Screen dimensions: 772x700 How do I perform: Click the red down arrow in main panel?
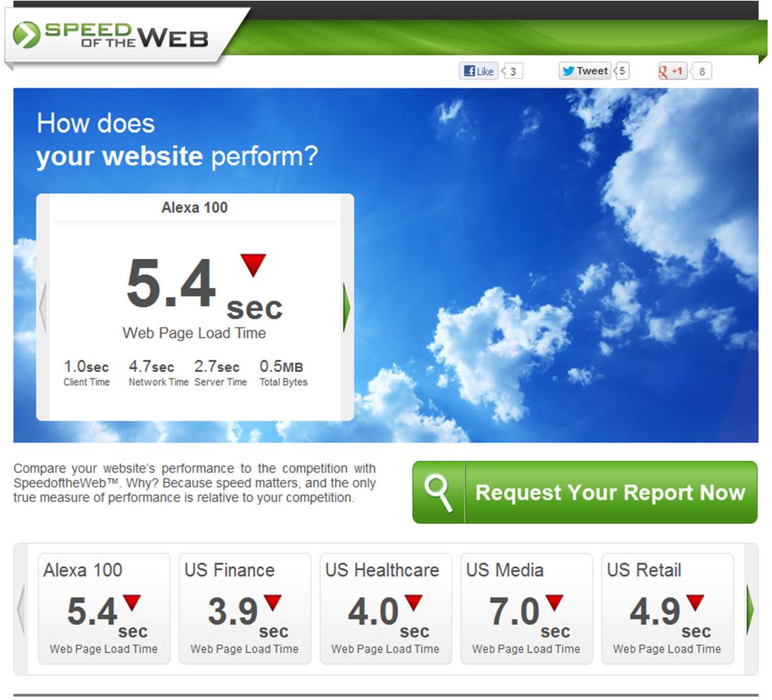[253, 265]
